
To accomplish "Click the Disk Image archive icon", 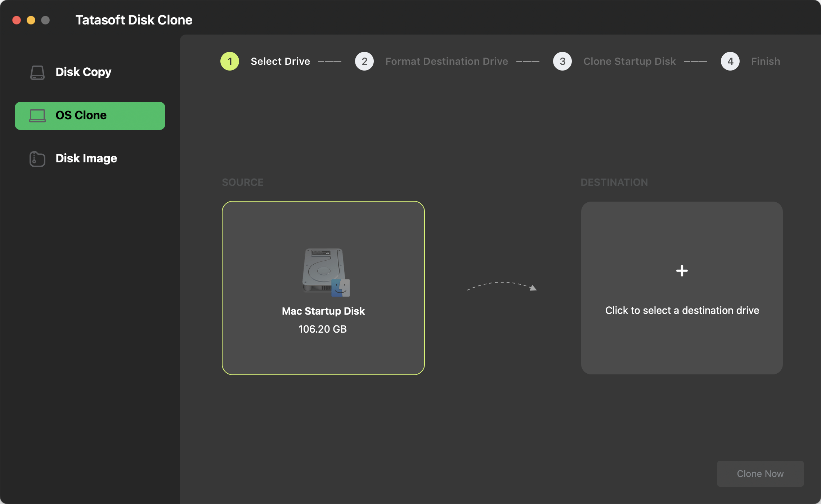I will coord(37,158).
